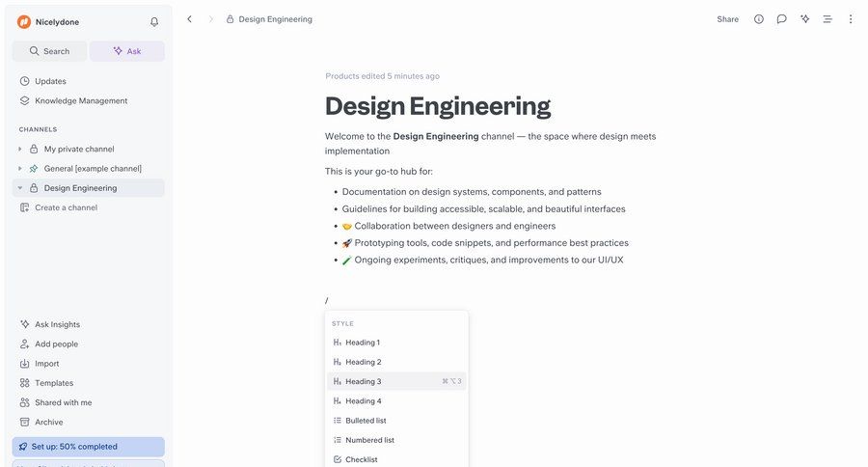Screen dimensions: 868x467
Task: Collapse the Design Engineering channel tree
Action: [x=20, y=188]
